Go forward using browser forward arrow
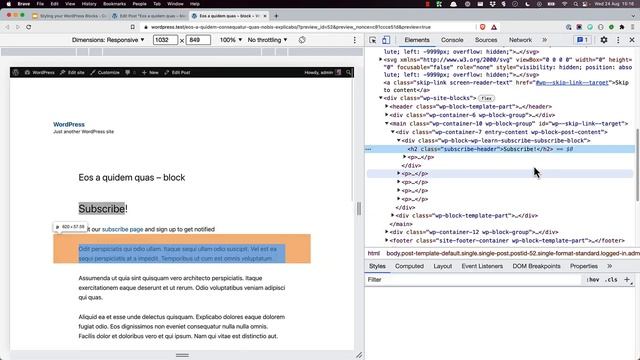The image size is (640, 360). 18,27
